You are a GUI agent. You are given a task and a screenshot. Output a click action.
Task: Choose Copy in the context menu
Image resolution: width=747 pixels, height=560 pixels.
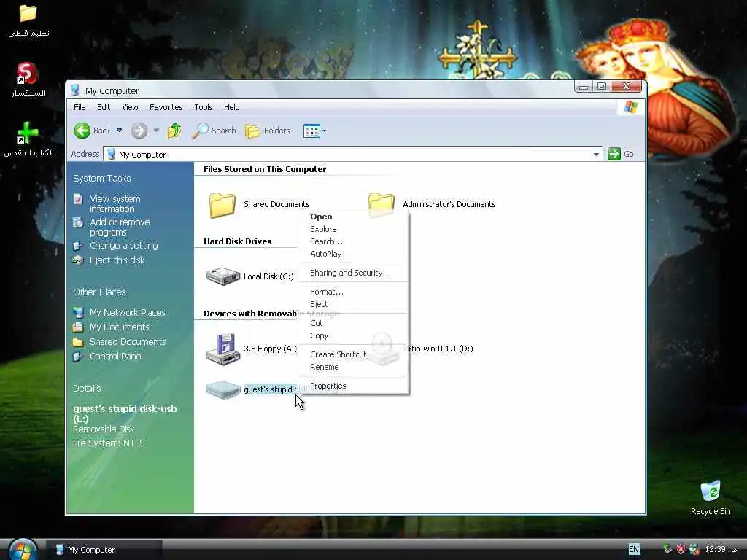(x=353, y=335)
